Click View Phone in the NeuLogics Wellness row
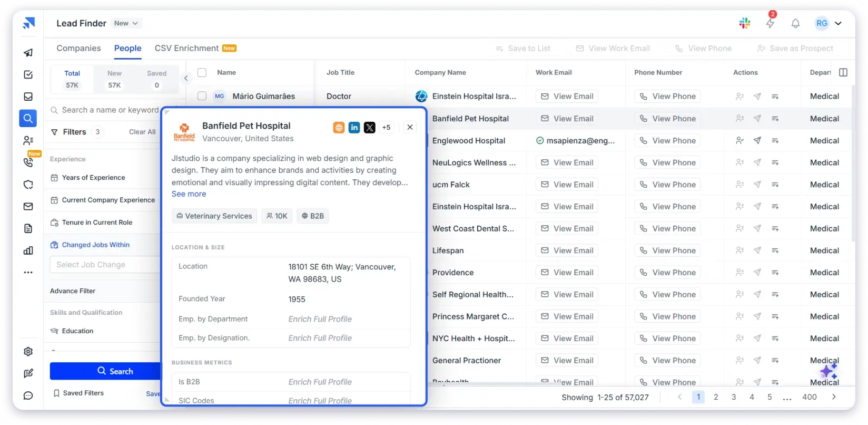This screenshot has width=868, height=425. point(667,162)
